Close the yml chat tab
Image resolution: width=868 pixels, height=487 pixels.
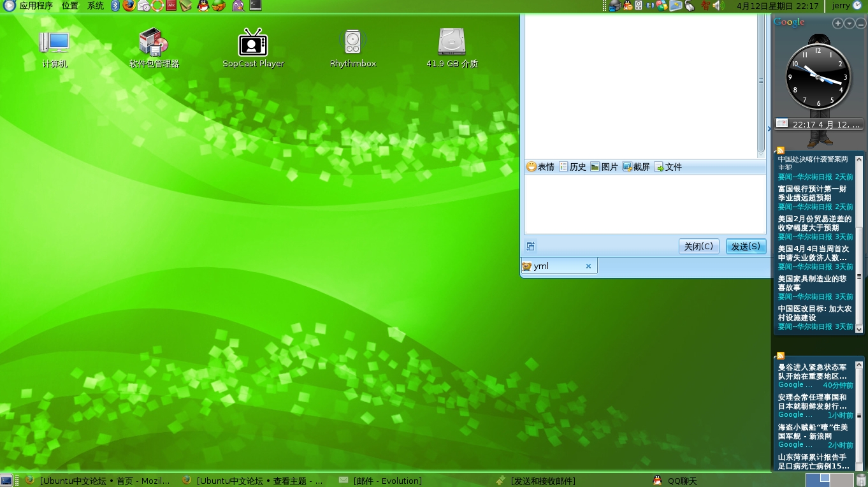coord(588,266)
